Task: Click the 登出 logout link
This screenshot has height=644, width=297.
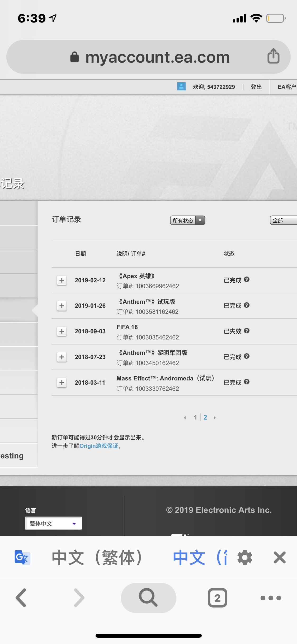Action: pos(256,87)
